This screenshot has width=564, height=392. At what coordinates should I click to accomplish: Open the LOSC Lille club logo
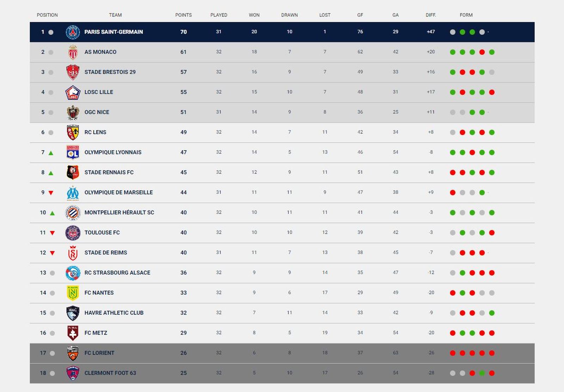click(72, 92)
